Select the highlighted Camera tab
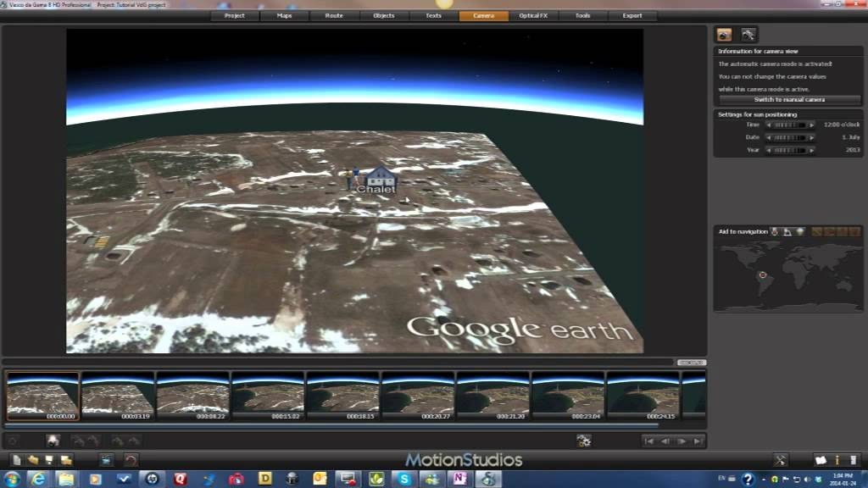The width and height of the screenshot is (868, 488). tap(484, 16)
